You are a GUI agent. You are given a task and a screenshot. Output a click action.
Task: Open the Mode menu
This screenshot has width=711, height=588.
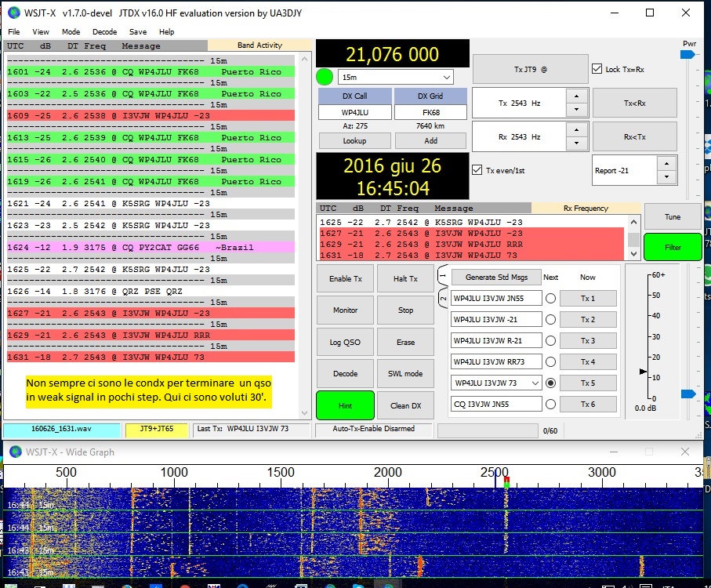click(x=71, y=31)
